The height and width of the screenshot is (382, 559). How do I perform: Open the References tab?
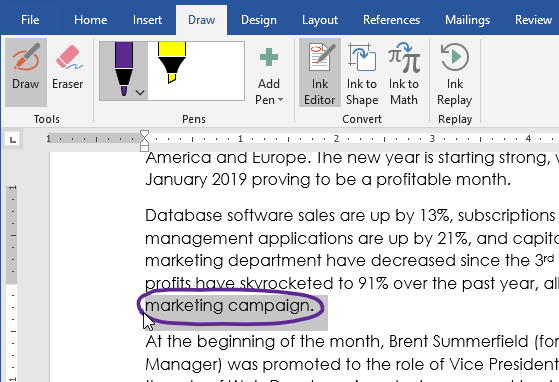391,20
